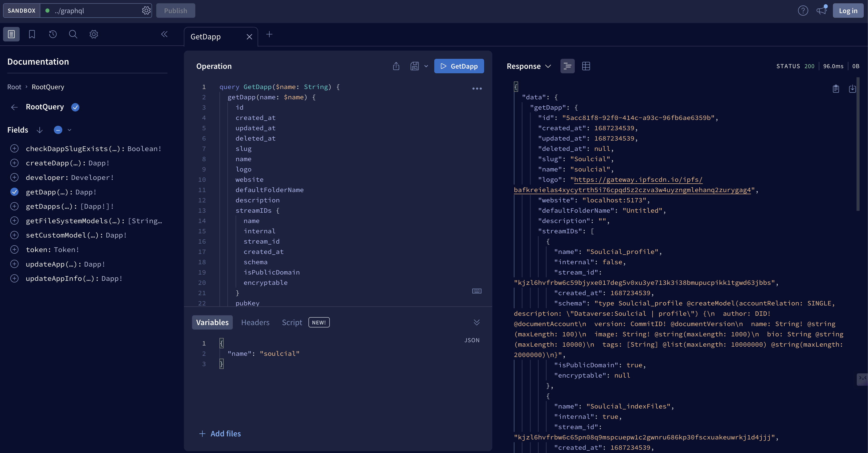Open the operation history icon
The width and height of the screenshot is (868, 453).
click(52, 34)
